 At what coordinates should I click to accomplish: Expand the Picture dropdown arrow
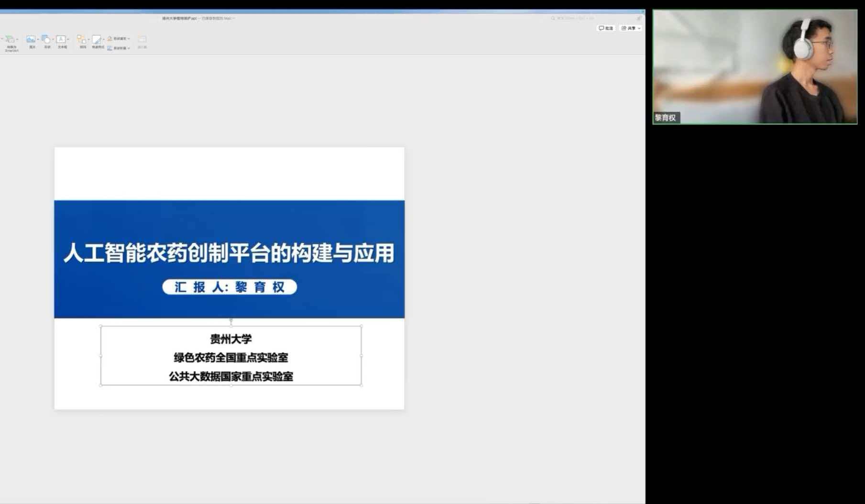coord(38,39)
